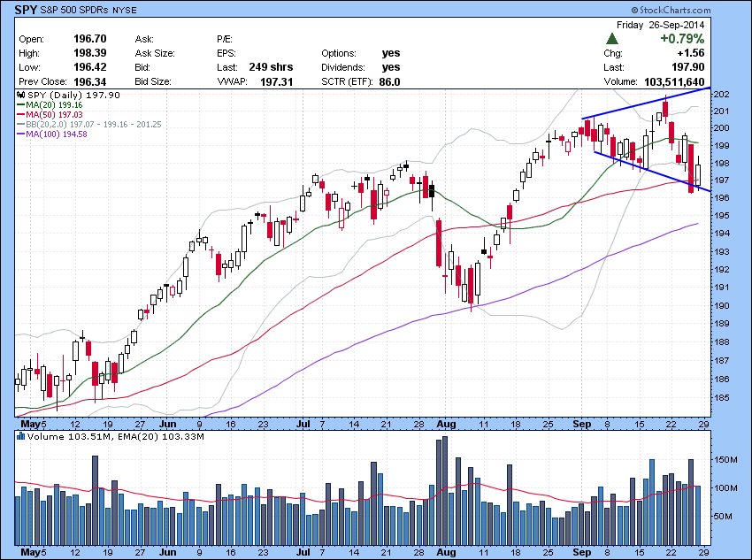Click the bar icon beside Volume 103.51M

pos(20,436)
